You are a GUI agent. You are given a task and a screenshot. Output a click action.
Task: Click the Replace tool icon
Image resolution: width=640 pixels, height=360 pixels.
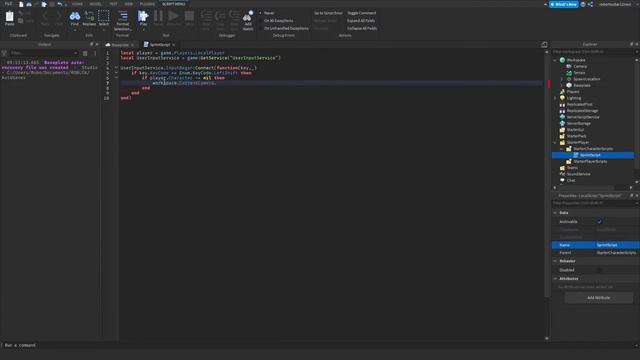[x=89, y=16]
